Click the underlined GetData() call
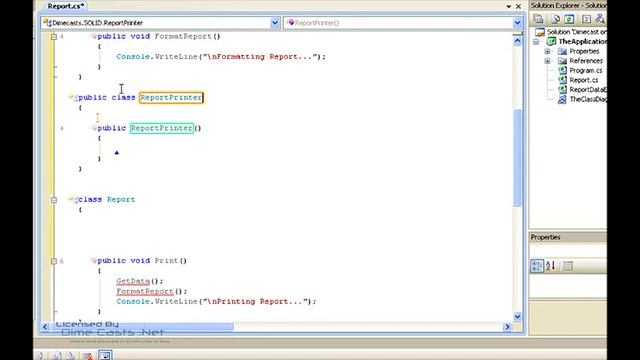The height and width of the screenshot is (360, 640). (x=140, y=281)
